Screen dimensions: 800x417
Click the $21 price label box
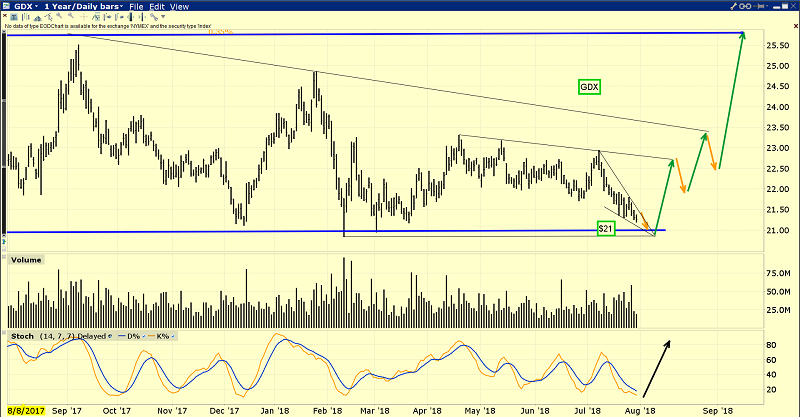pos(605,229)
